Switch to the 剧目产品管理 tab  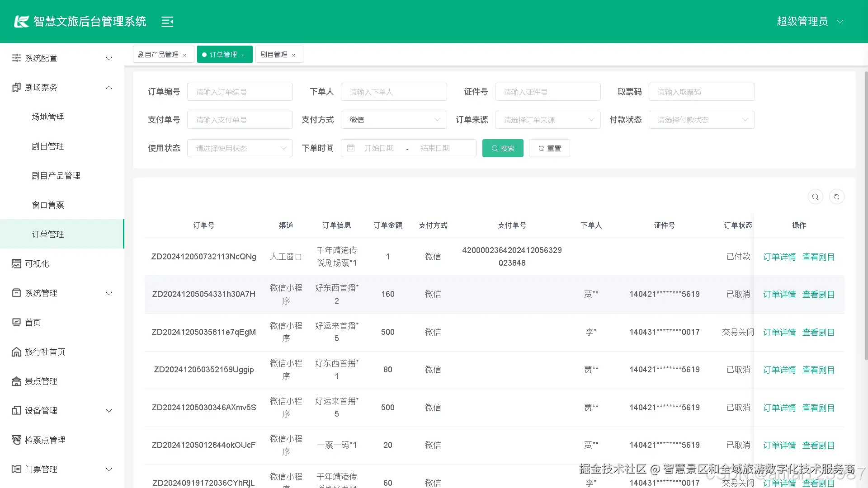(158, 55)
